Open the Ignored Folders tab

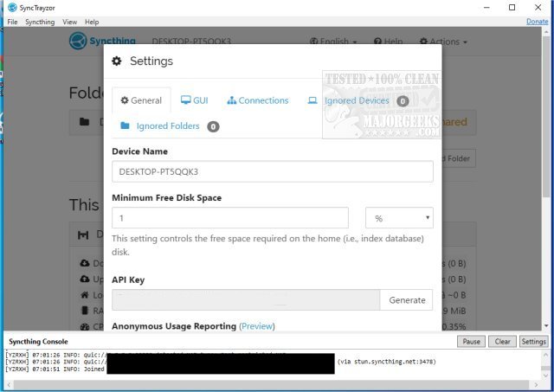coord(168,126)
